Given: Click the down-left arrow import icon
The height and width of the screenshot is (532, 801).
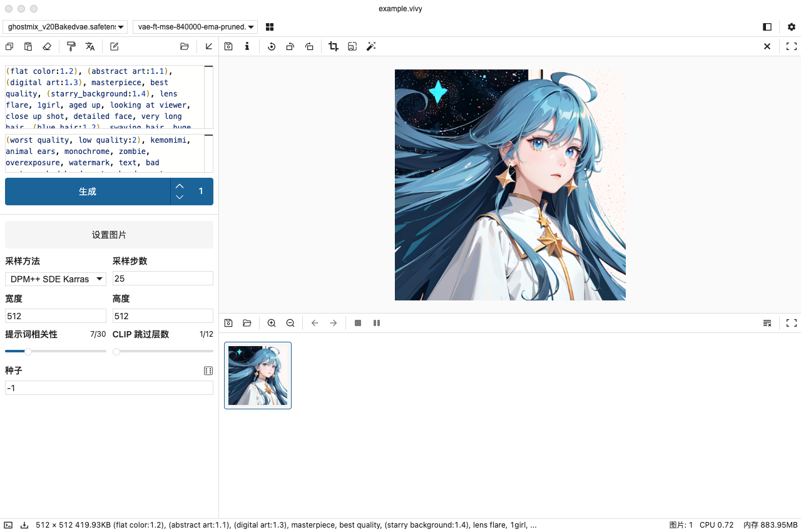Looking at the screenshot, I should tap(209, 46).
